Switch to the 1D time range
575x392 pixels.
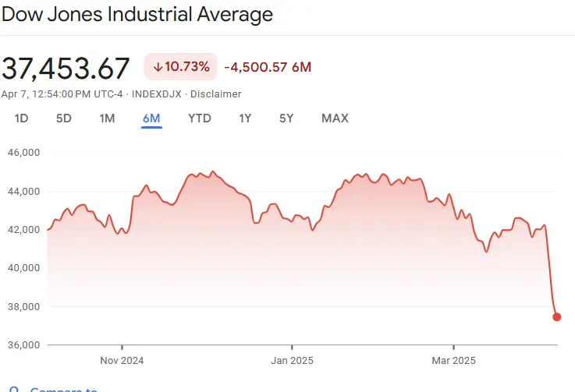22,118
